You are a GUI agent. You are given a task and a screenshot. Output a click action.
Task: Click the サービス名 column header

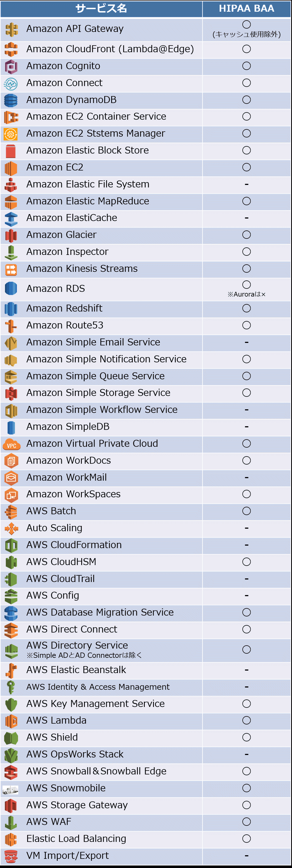pyautogui.click(x=101, y=8)
